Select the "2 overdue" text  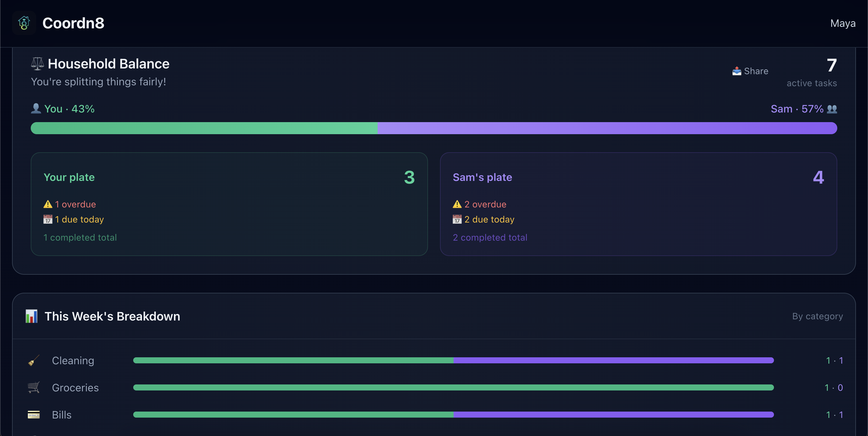coord(485,204)
